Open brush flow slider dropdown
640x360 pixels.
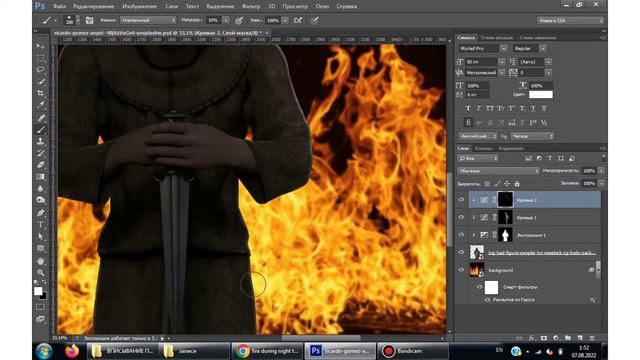click(x=285, y=20)
